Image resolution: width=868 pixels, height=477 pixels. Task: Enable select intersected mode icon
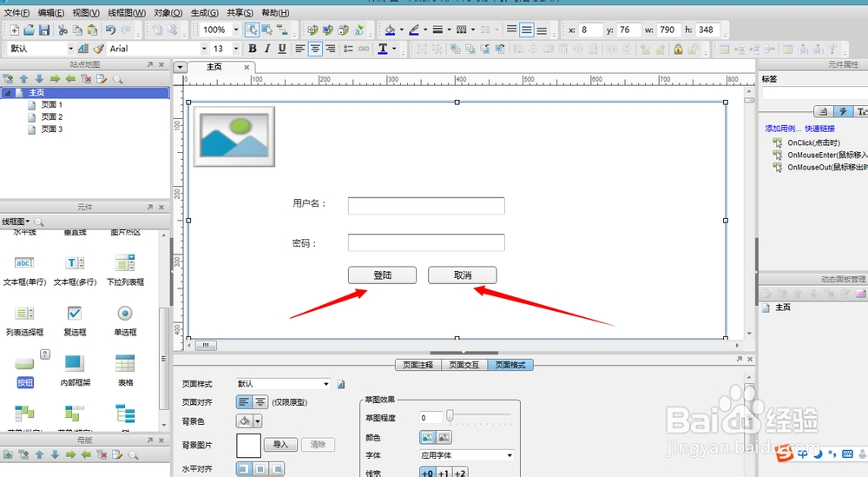[x=253, y=30]
